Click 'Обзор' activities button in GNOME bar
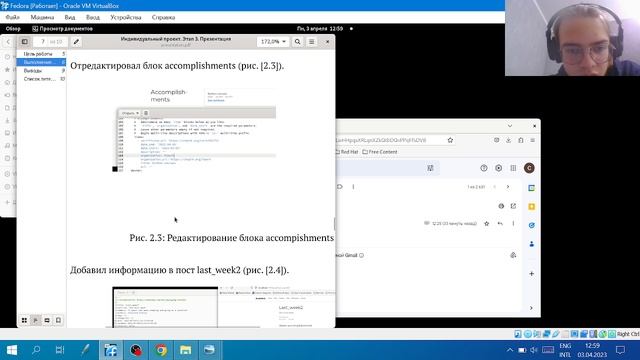 (13, 29)
